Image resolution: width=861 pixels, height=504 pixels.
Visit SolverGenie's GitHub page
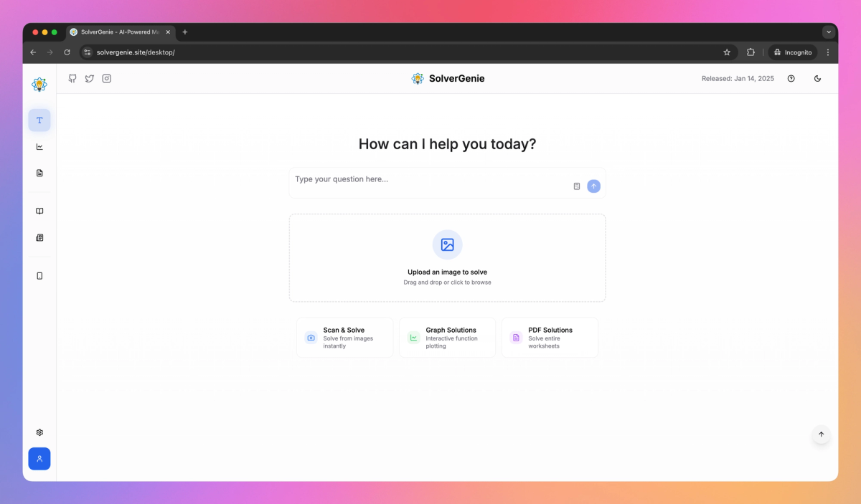[72, 78]
